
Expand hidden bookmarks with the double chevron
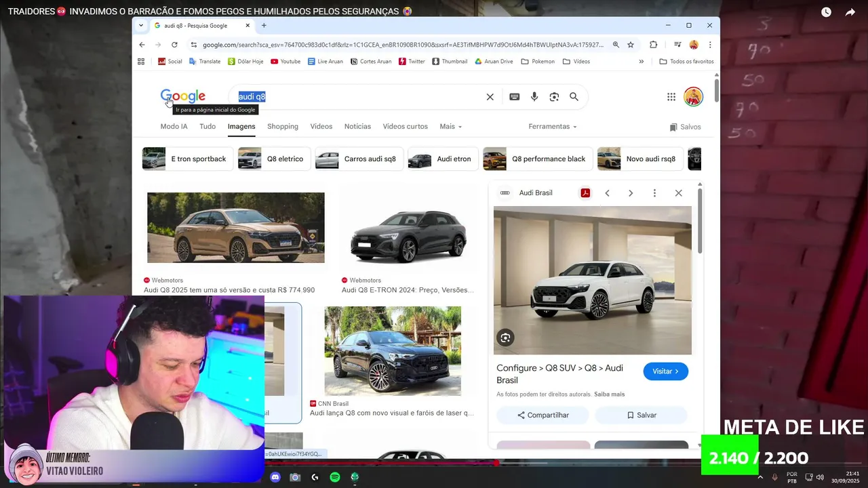641,61
